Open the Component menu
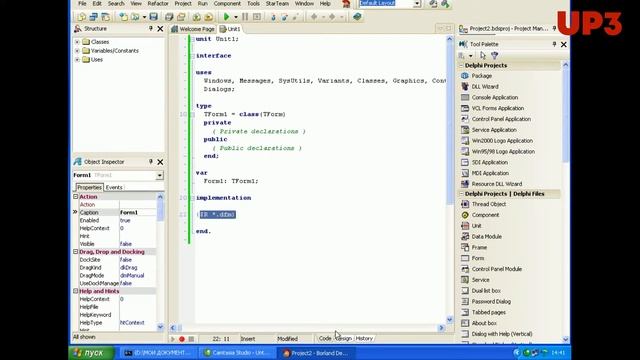 coord(227,3)
